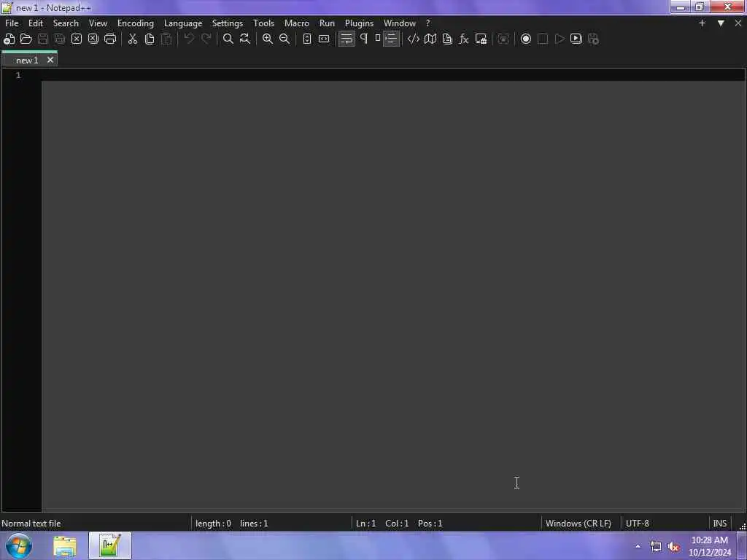
Task: Open Replace dialog toolbar icon
Action: click(245, 39)
